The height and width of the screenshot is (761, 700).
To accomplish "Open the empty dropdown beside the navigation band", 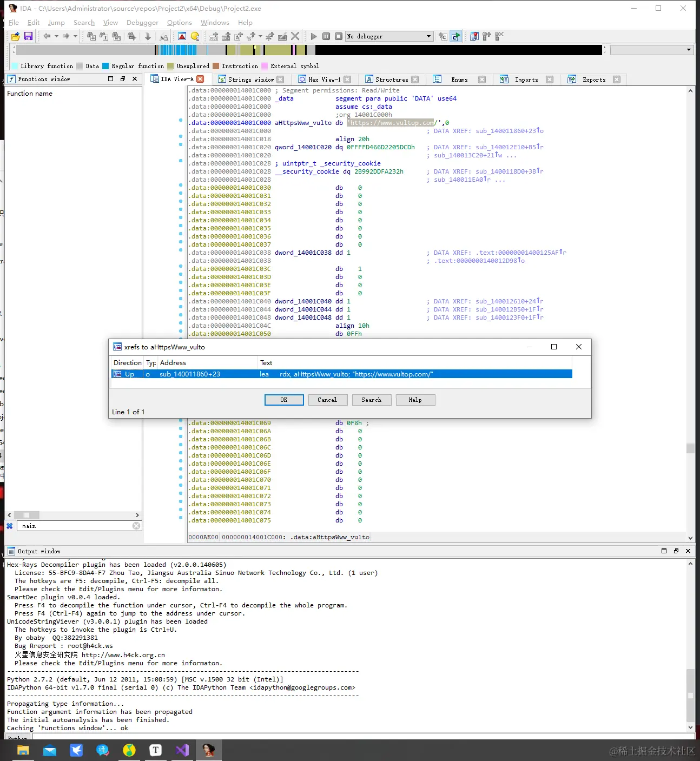I will click(652, 50).
